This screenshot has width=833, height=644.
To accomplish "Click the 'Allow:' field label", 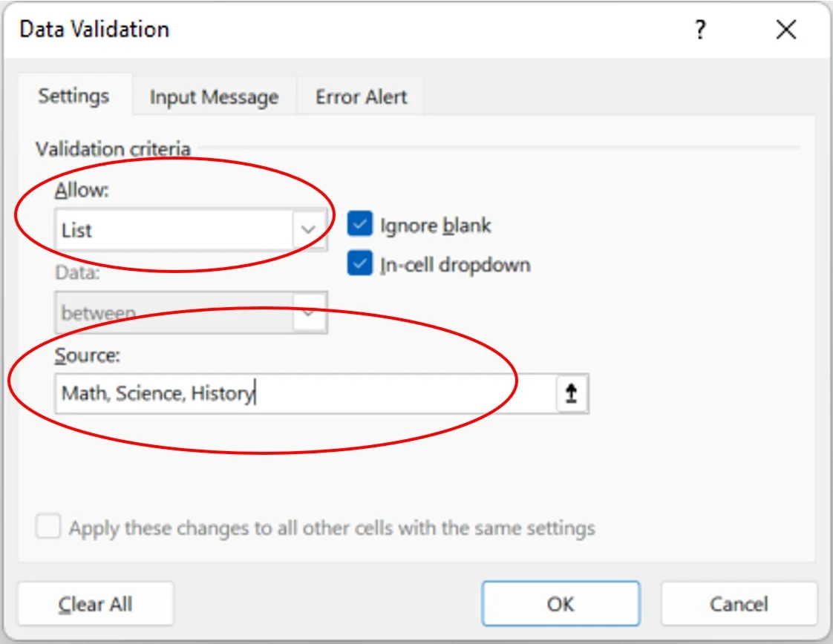I will coord(82,191).
